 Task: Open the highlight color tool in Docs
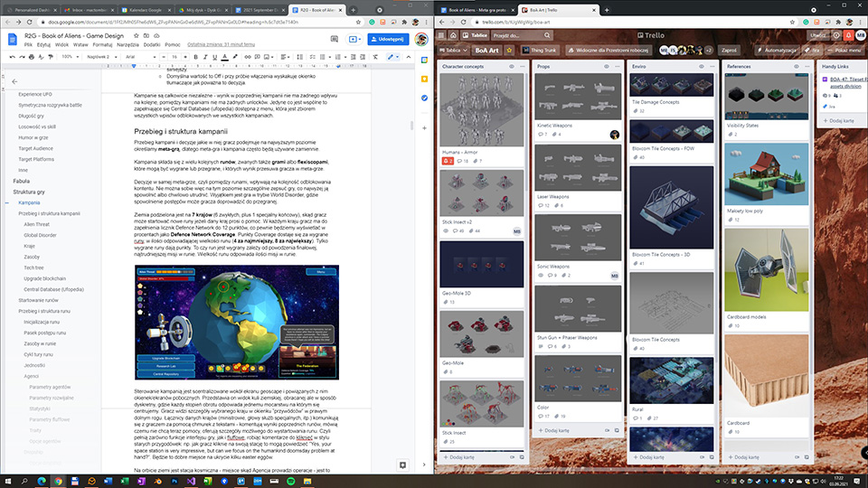pos(235,57)
